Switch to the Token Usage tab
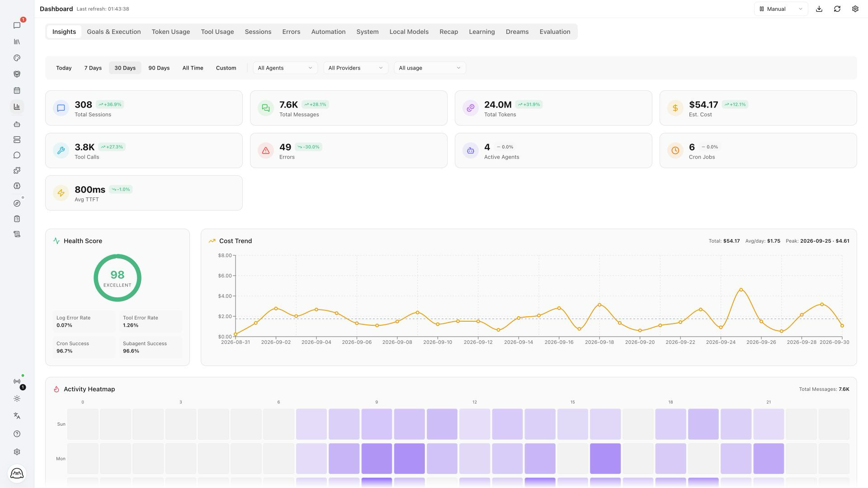This screenshot has width=868, height=488. pyautogui.click(x=171, y=32)
